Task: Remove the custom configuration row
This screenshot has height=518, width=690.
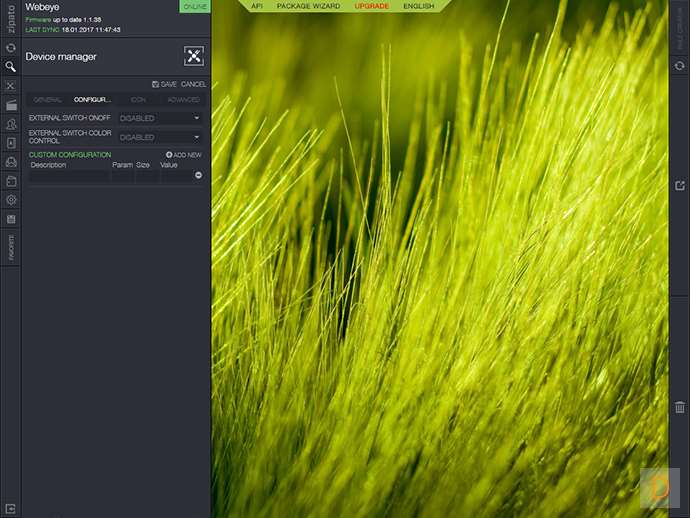Action: (198, 175)
